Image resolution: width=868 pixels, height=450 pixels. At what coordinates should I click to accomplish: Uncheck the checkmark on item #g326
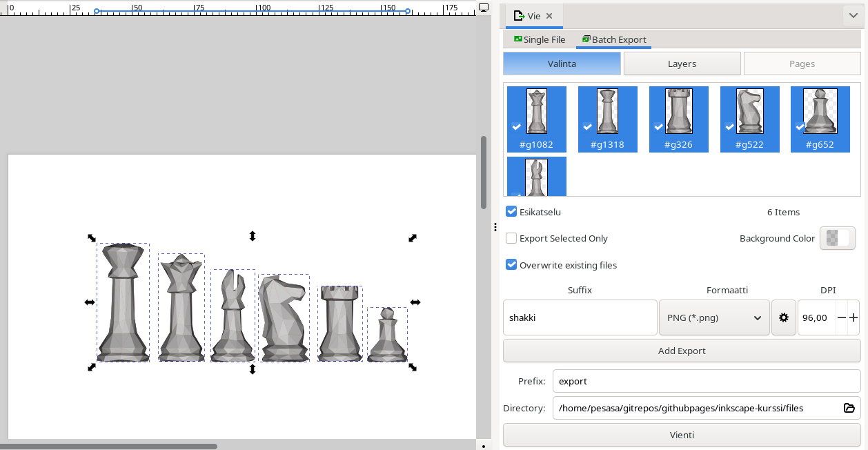[658, 127]
